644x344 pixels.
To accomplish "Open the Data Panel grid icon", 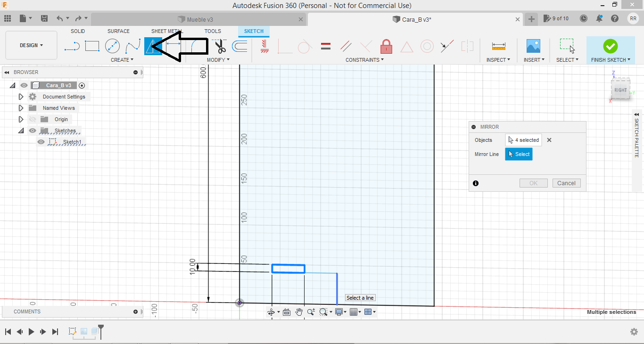I will coord(8,18).
